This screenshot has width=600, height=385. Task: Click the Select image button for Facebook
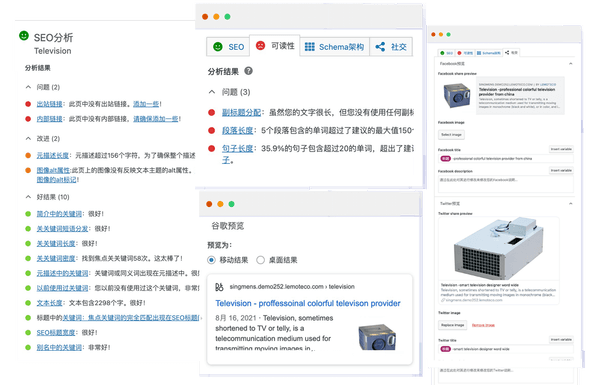[x=452, y=135]
